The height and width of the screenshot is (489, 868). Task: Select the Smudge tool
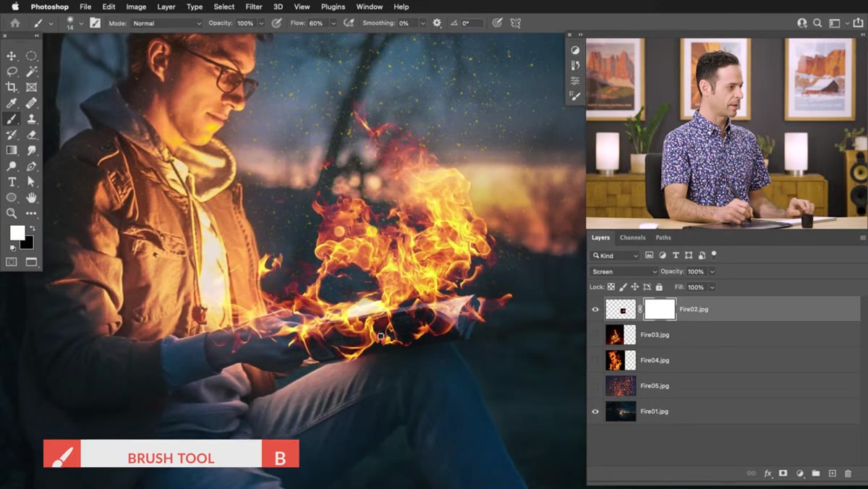pos(31,150)
